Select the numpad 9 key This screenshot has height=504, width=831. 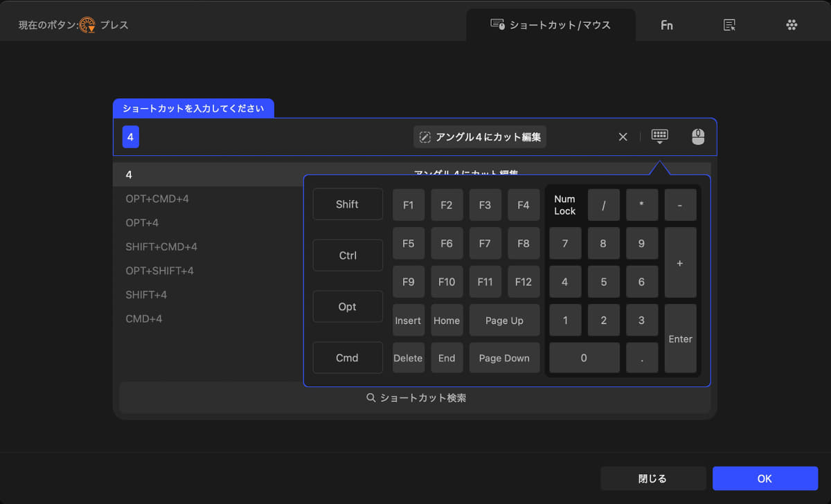642,244
